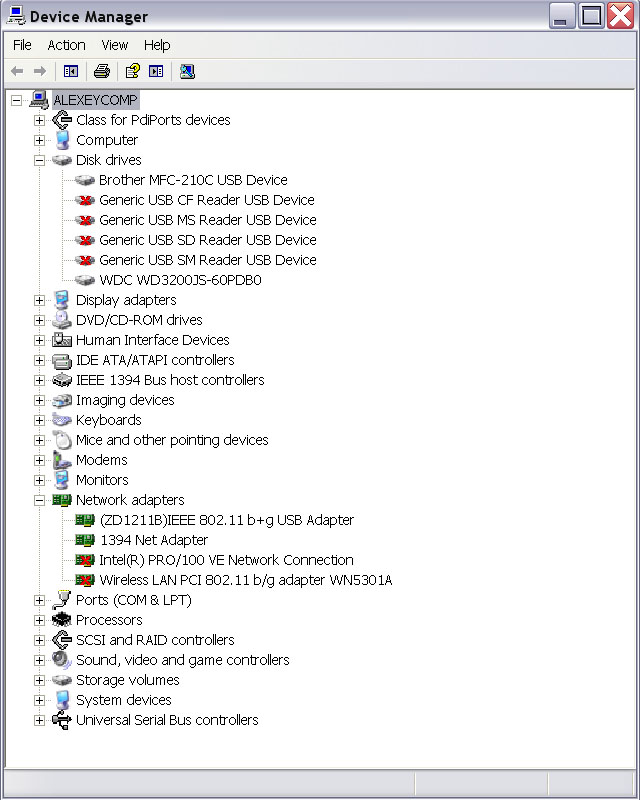
Task: Click the Mice and other pointing devices icon
Action: 62,440
